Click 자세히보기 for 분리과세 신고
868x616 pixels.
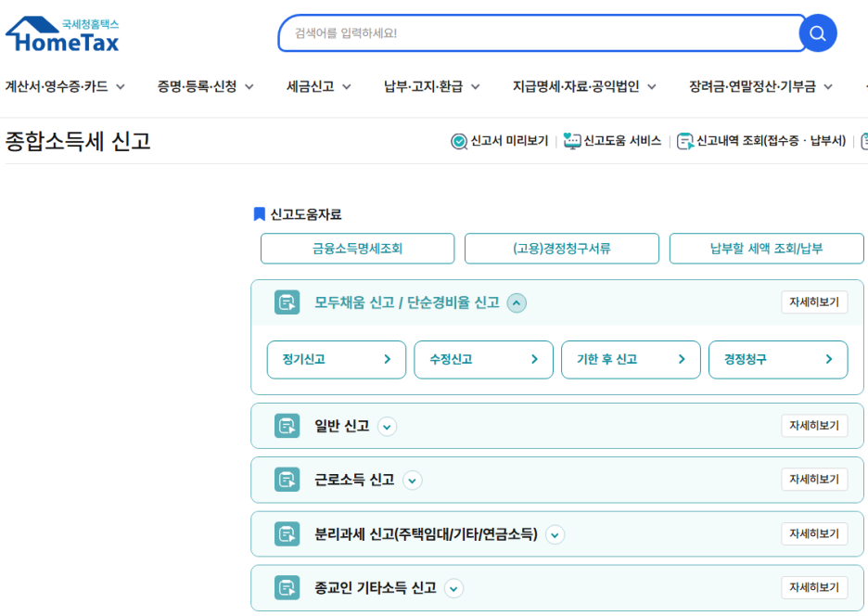click(814, 534)
